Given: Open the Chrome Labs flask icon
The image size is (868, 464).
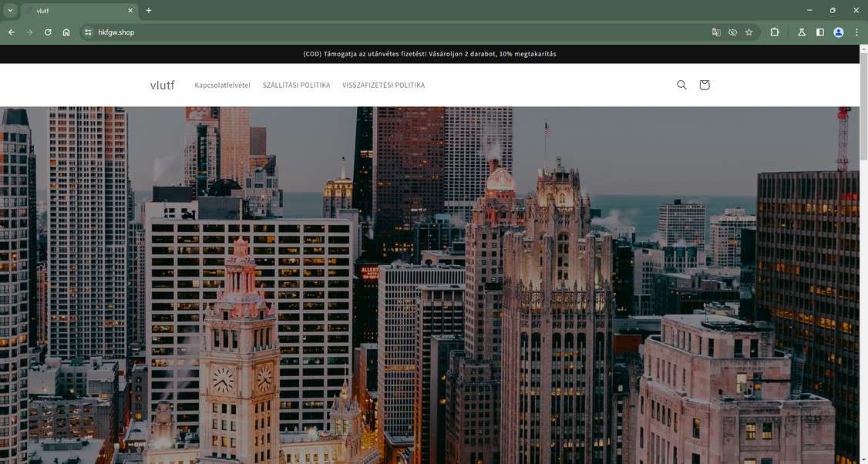Looking at the screenshot, I should [802, 32].
